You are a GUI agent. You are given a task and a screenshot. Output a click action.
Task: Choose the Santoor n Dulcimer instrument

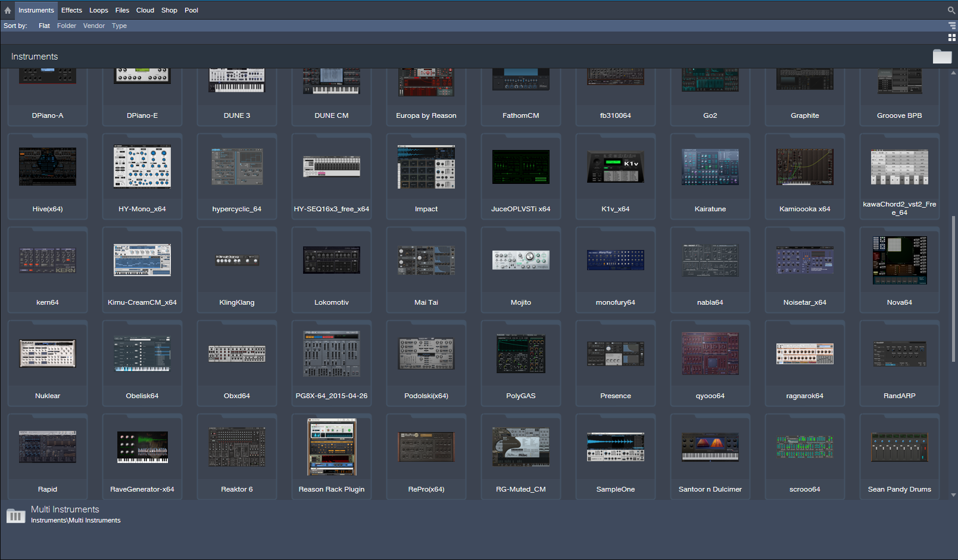tap(710, 456)
